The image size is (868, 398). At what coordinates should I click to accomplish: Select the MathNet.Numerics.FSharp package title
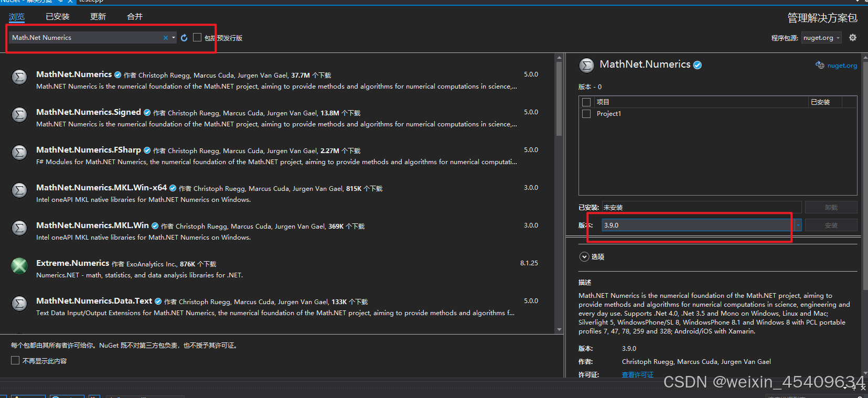coord(89,150)
